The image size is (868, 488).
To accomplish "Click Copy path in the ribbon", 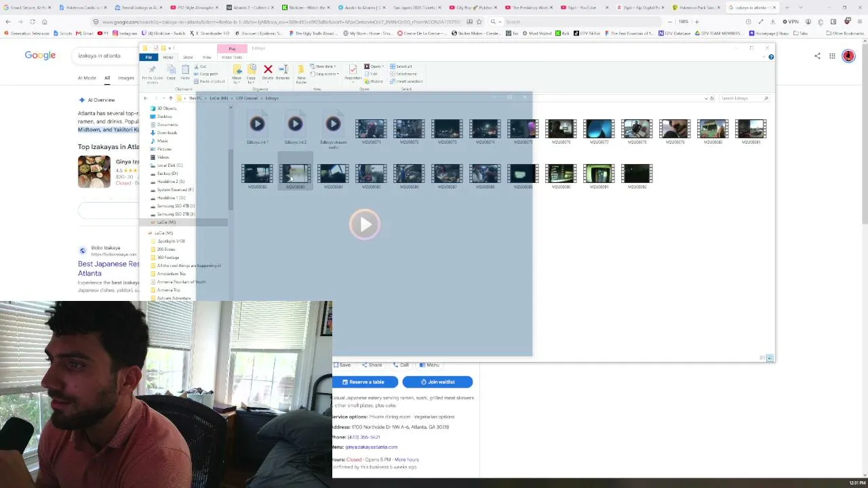I will [206, 74].
